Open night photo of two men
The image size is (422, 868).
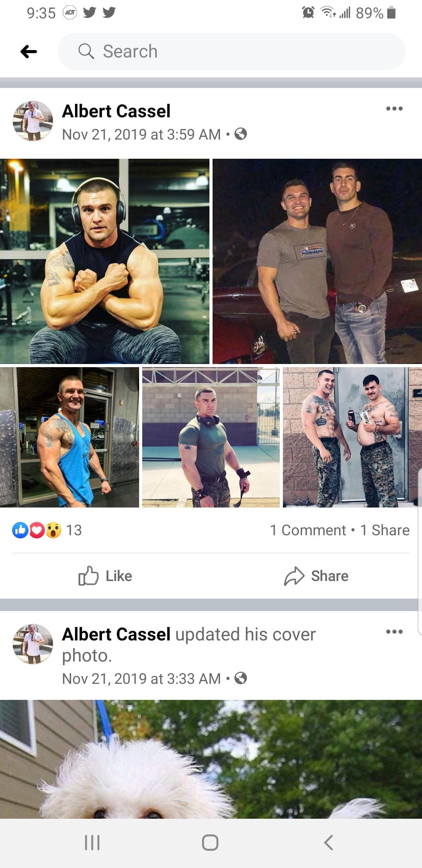click(317, 261)
